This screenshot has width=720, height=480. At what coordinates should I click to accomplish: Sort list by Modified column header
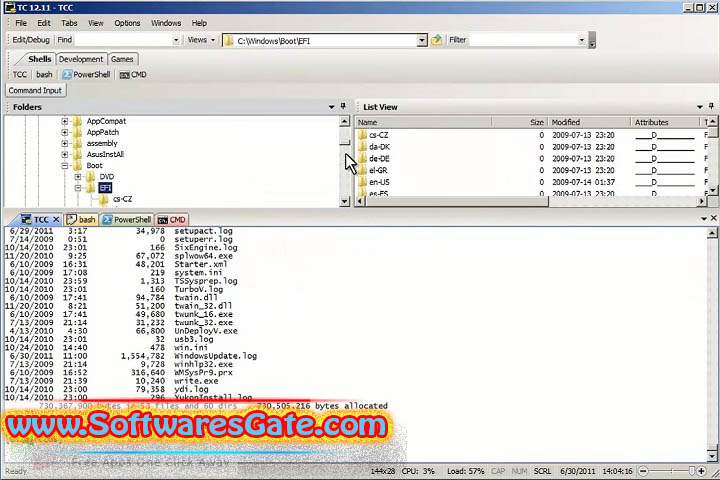point(589,122)
